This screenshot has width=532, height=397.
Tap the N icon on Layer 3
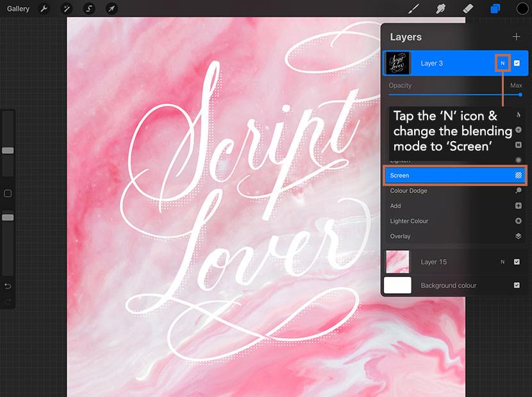point(503,63)
